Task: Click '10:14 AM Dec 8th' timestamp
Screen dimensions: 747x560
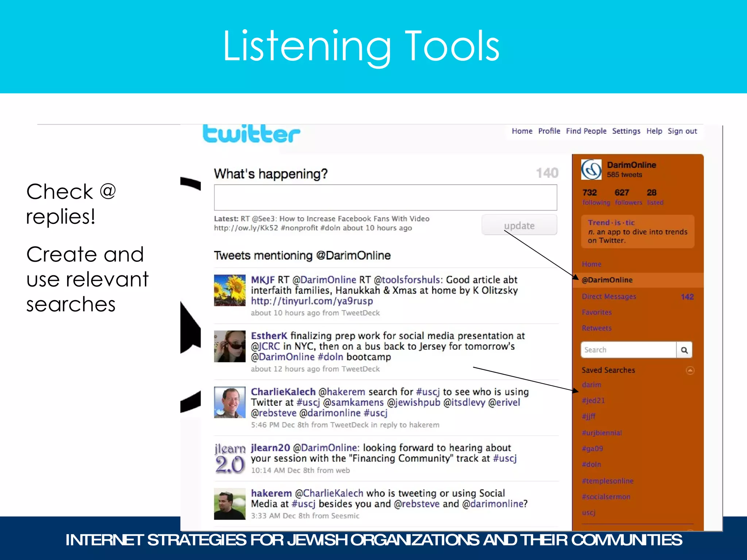Action: pos(282,470)
